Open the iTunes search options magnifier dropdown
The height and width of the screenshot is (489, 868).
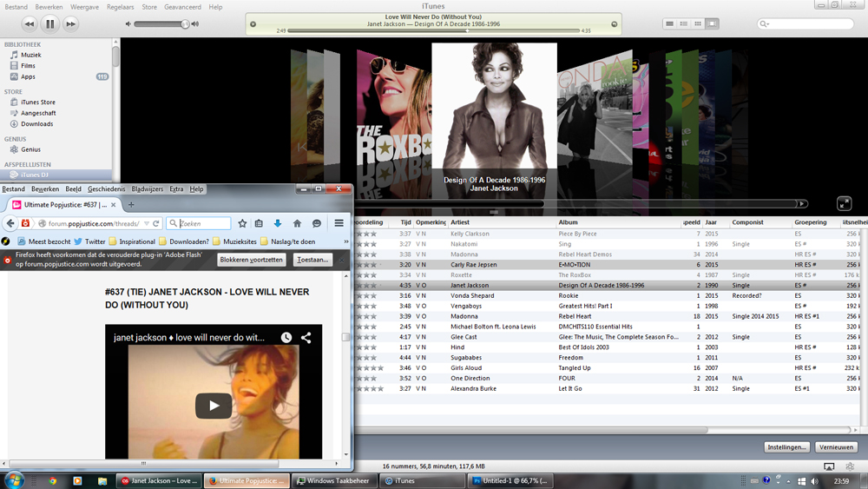tap(765, 23)
